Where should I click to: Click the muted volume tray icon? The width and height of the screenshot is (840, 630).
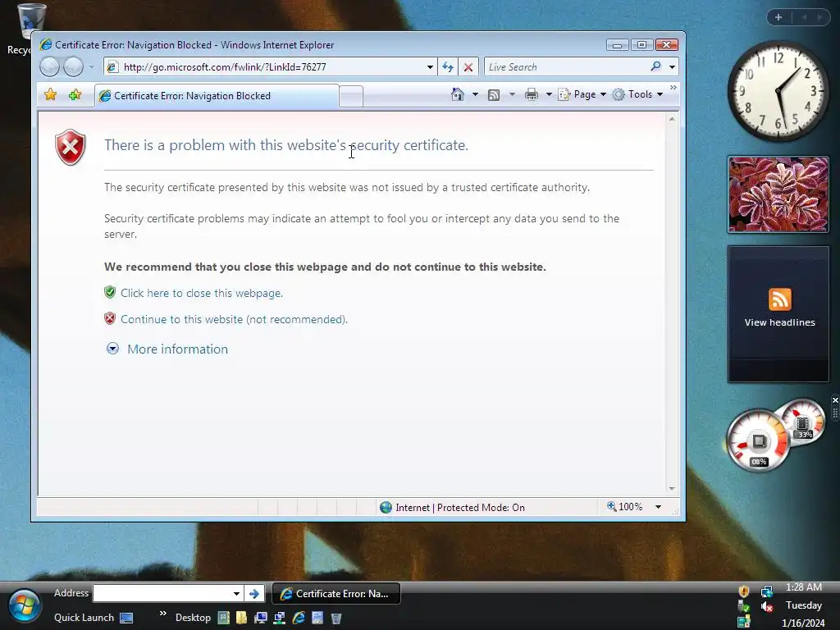point(767,607)
